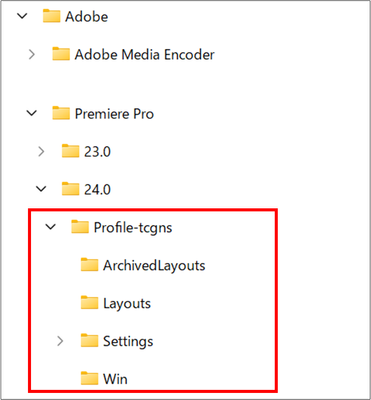
Task: Expand the Adobe Media Encoder folder
Action: (x=32, y=54)
